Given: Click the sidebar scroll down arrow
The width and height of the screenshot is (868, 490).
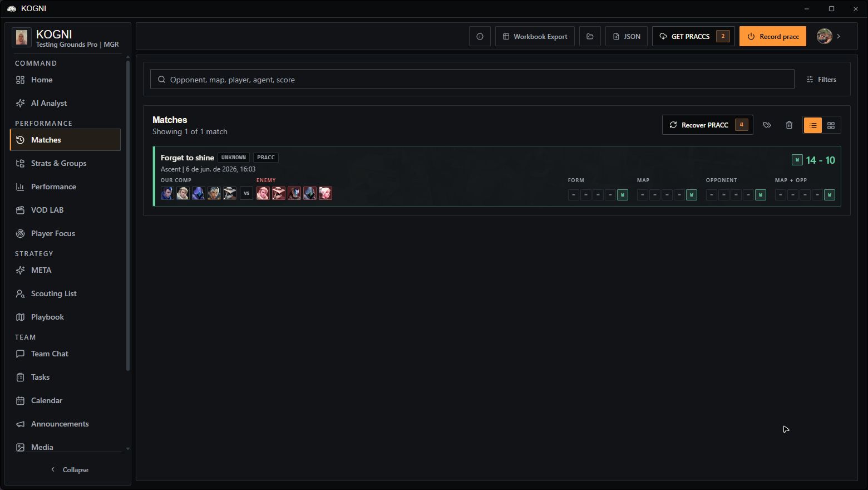Looking at the screenshot, I should pyautogui.click(x=128, y=448).
